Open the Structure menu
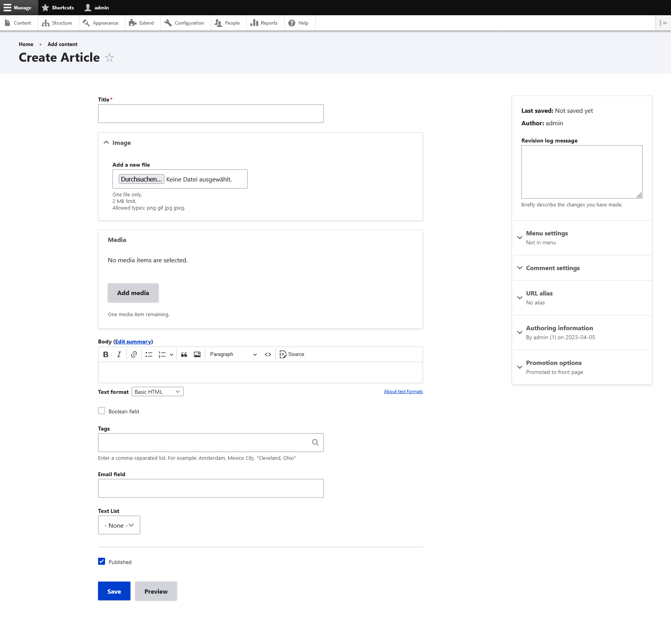The image size is (671, 644). [x=57, y=23]
